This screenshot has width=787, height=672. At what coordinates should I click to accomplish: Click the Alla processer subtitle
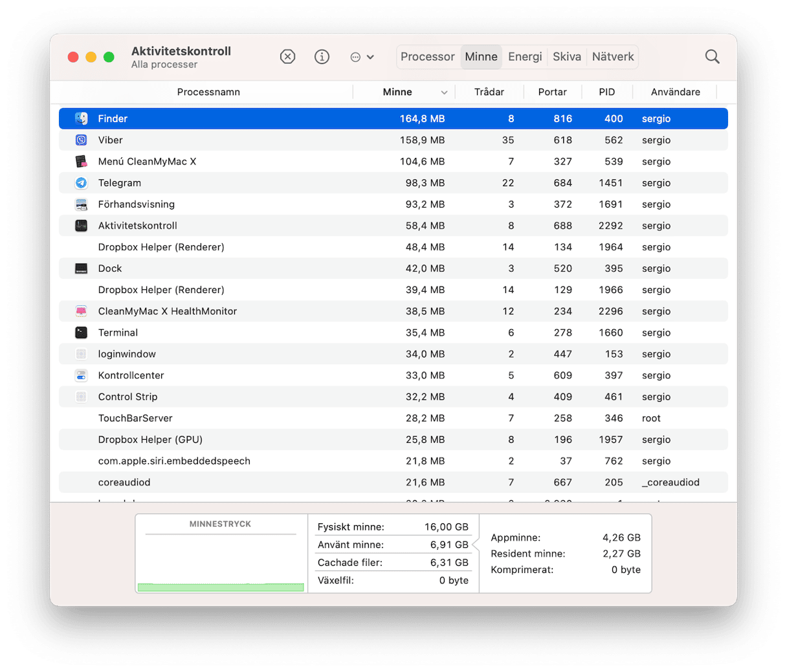point(164,65)
